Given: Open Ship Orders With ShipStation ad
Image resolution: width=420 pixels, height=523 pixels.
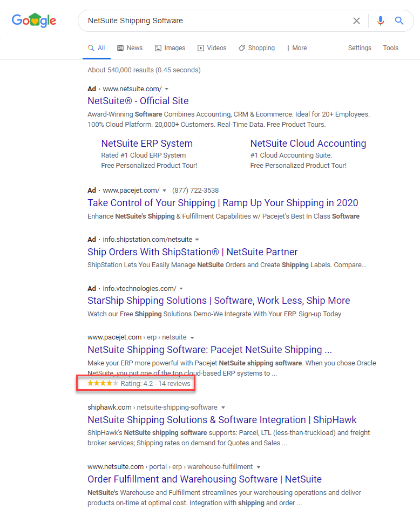Looking at the screenshot, I should coord(193,252).
